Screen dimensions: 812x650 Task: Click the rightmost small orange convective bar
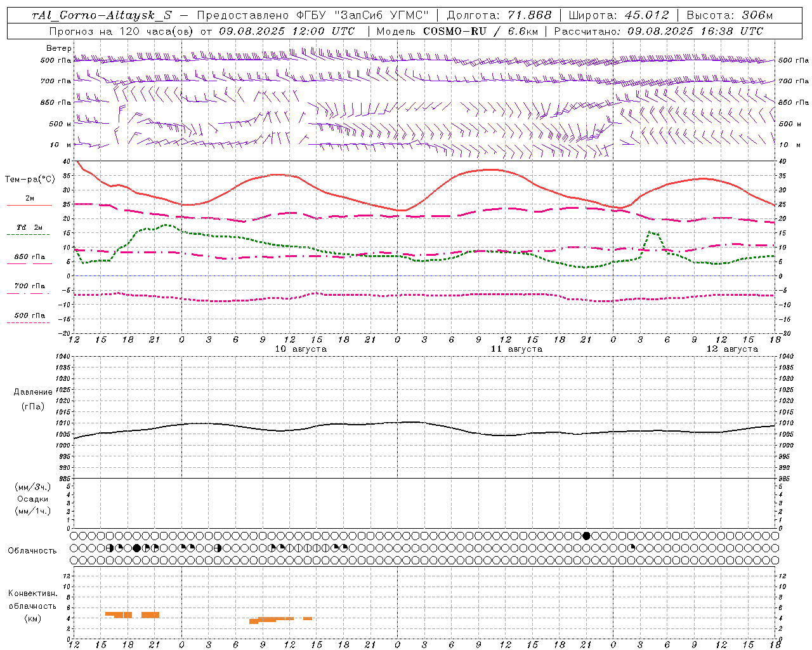pos(308,618)
